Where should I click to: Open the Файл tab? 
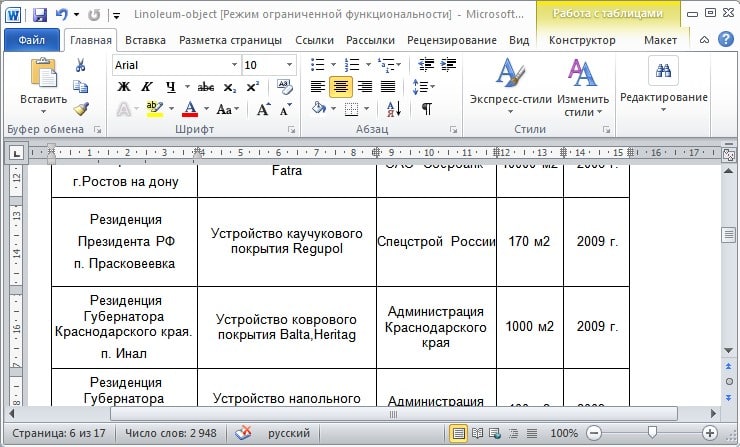[32, 40]
